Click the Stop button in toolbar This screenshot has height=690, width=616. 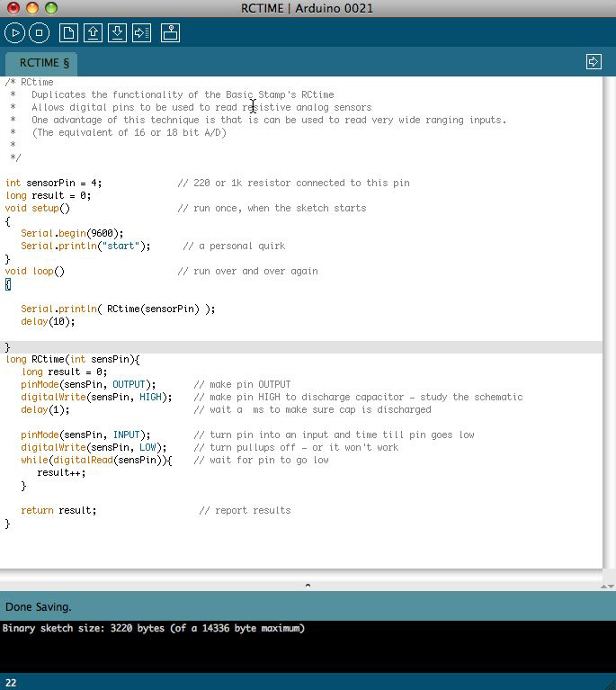click(39, 33)
